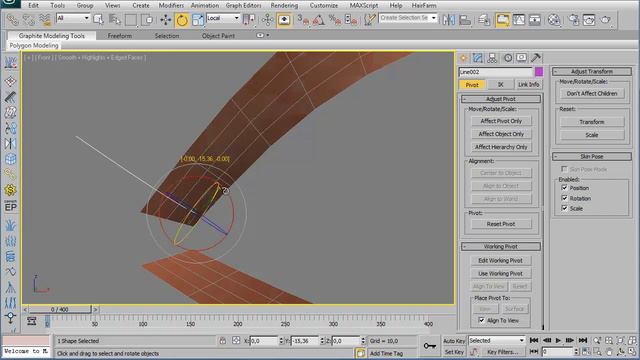Click the Play Animation button
Image resolution: width=640 pixels, height=360 pixels.
coord(558,340)
